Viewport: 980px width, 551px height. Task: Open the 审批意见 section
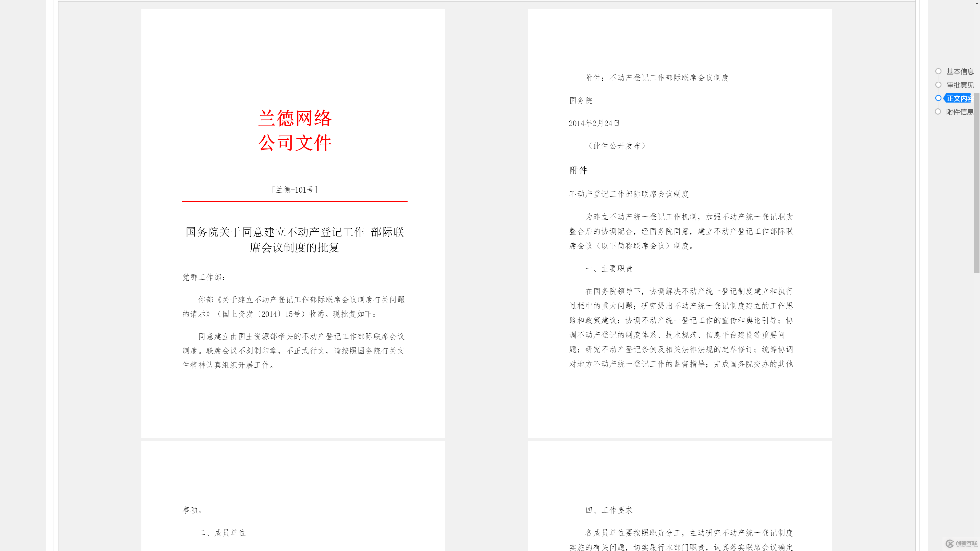coord(960,85)
